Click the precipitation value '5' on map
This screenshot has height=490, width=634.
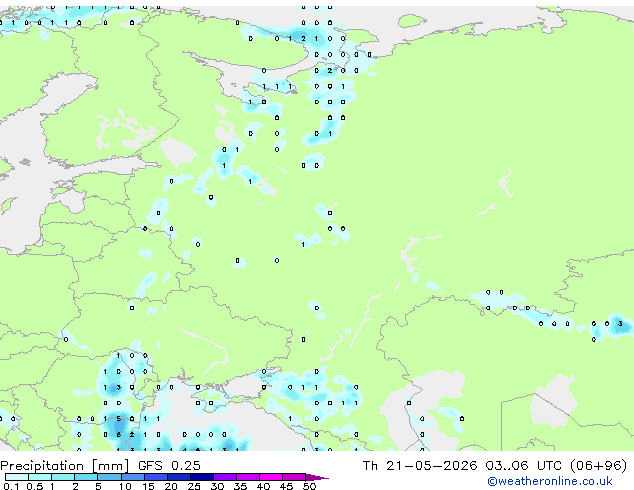(118, 419)
